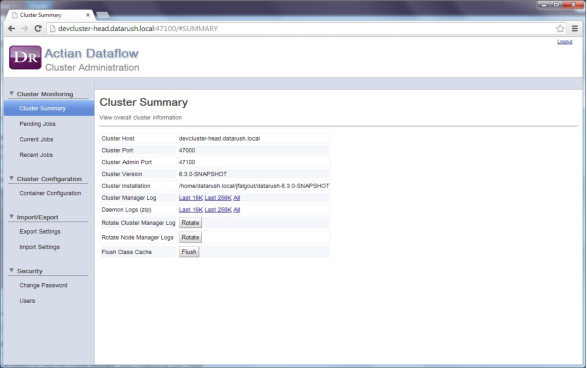Open the Current Jobs page
This screenshot has width=587, height=369.
pyautogui.click(x=36, y=139)
